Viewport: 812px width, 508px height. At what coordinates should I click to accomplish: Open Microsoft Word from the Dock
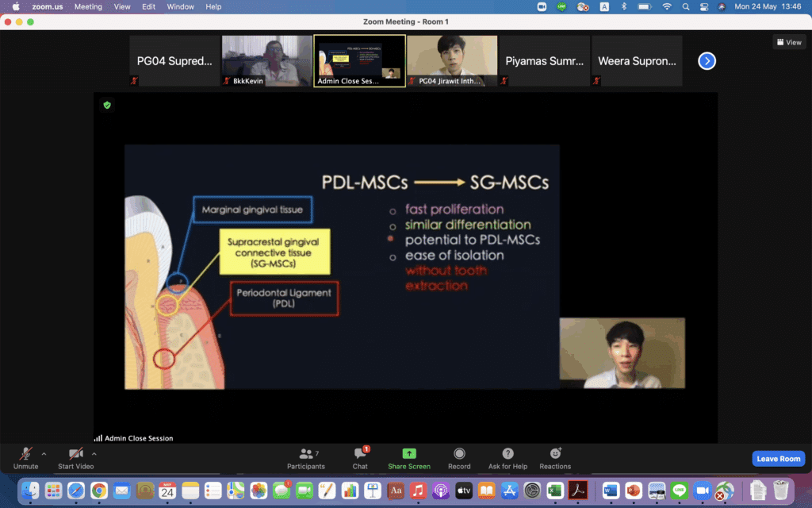tap(611, 491)
